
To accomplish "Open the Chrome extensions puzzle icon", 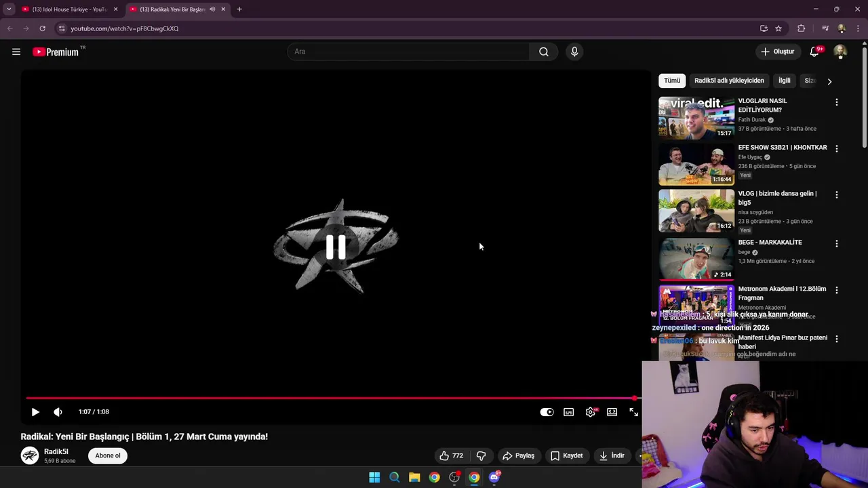I will (x=801, y=28).
